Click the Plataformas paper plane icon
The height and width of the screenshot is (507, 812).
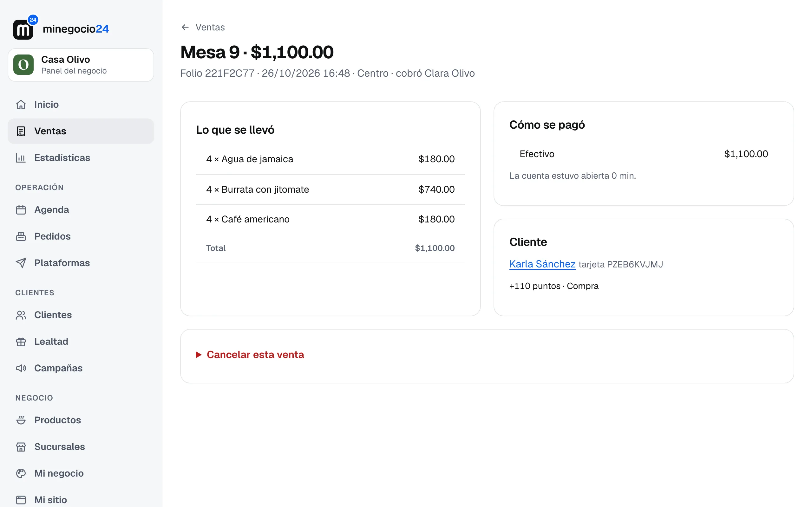coord(21,263)
